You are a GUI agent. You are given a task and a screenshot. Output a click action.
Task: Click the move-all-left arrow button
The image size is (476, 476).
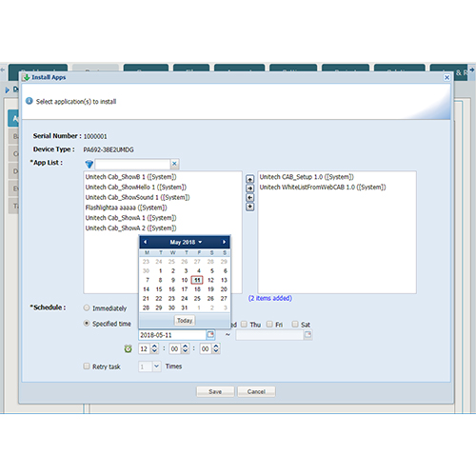click(x=250, y=207)
